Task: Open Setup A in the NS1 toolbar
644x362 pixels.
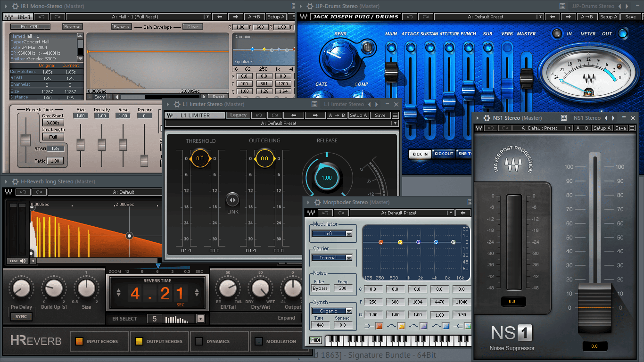Action: click(x=602, y=128)
